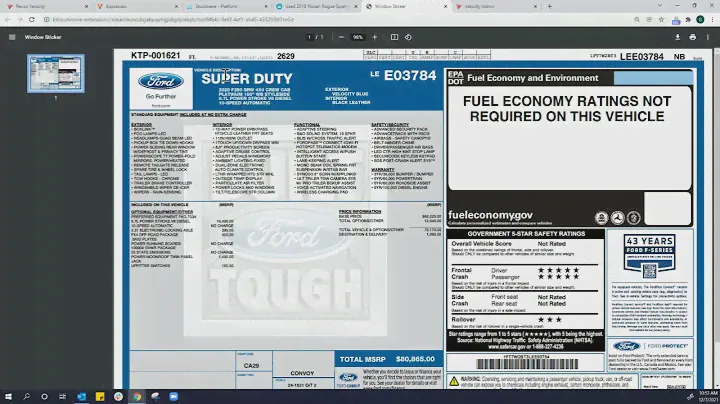Image resolution: width=720 pixels, height=404 pixels.
Task: Zoom out with the PDF minus icon
Action: point(341,37)
